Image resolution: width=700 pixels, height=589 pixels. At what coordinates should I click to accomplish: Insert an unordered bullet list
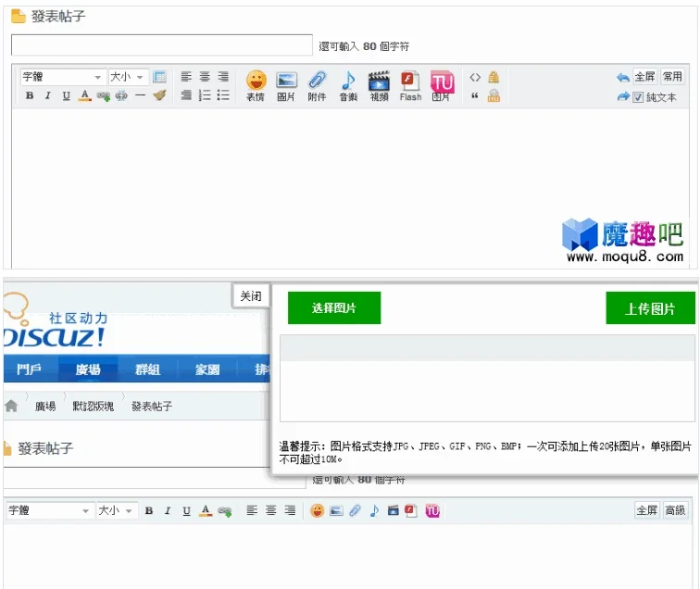click(223, 95)
